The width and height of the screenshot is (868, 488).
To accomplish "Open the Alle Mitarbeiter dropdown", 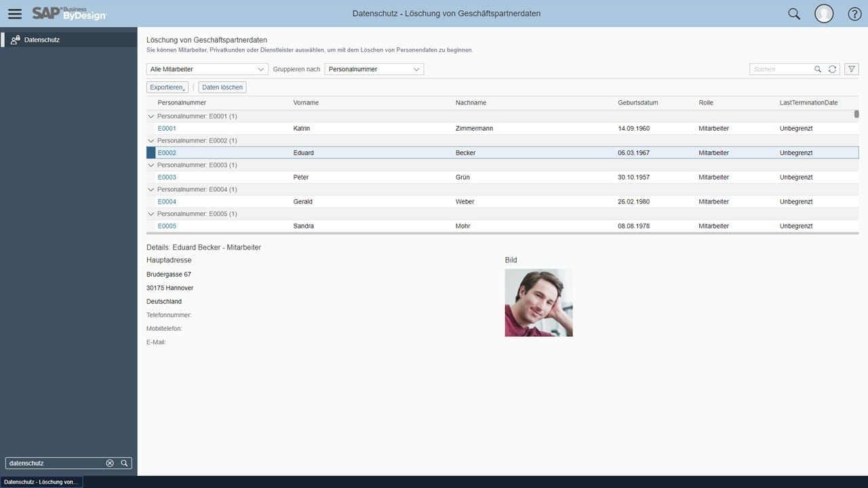I will 208,69.
